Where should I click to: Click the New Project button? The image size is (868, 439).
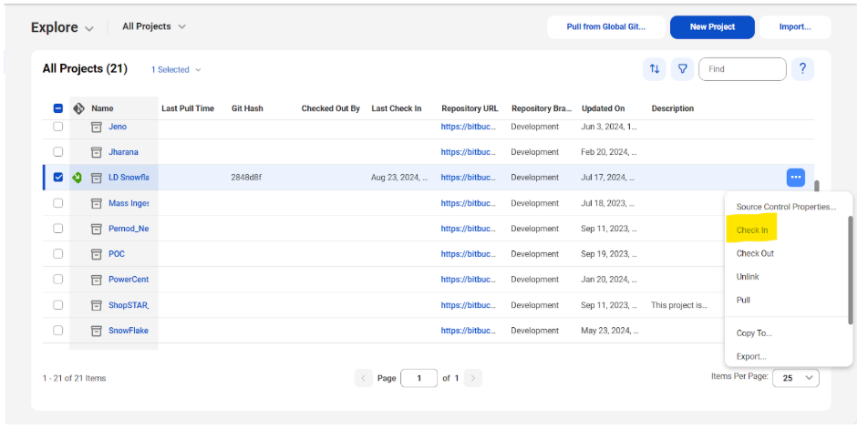point(712,27)
